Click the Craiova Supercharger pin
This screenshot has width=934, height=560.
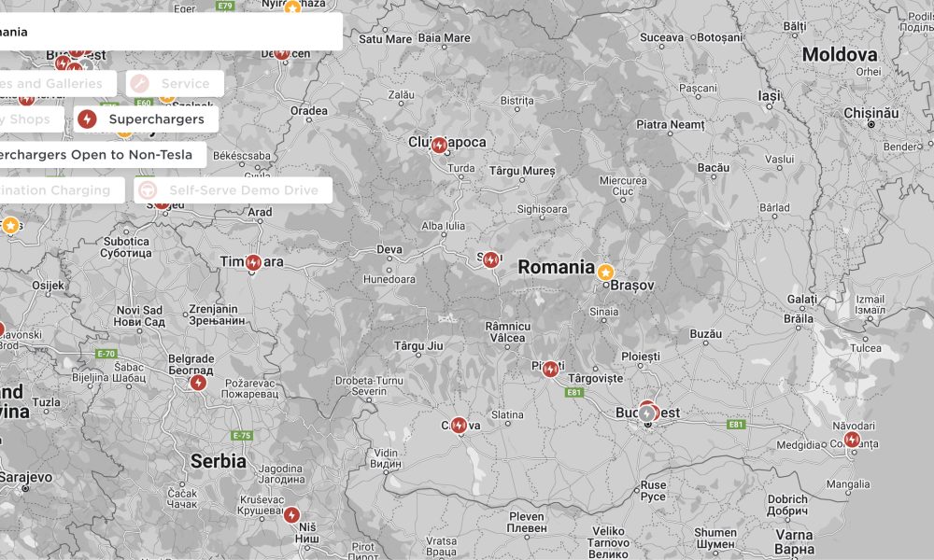(x=459, y=425)
